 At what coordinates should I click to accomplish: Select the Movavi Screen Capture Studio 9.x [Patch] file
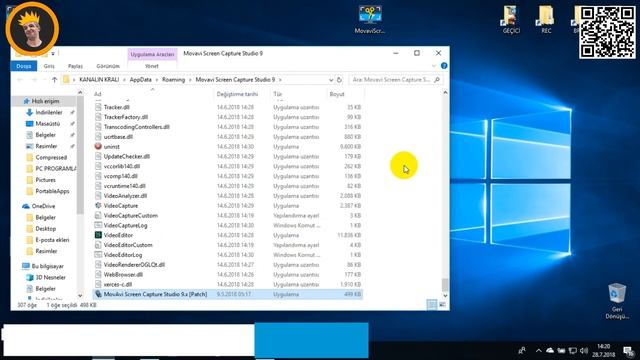[228, 294]
